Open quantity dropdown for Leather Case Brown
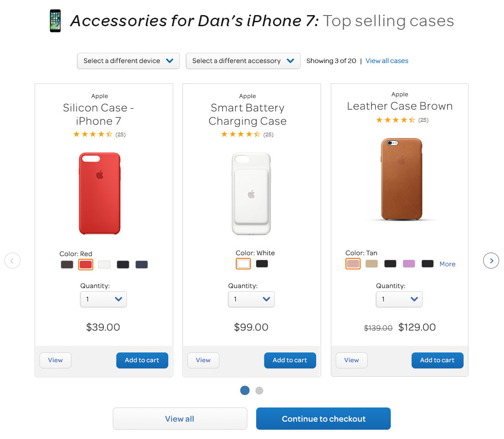 [399, 299]
